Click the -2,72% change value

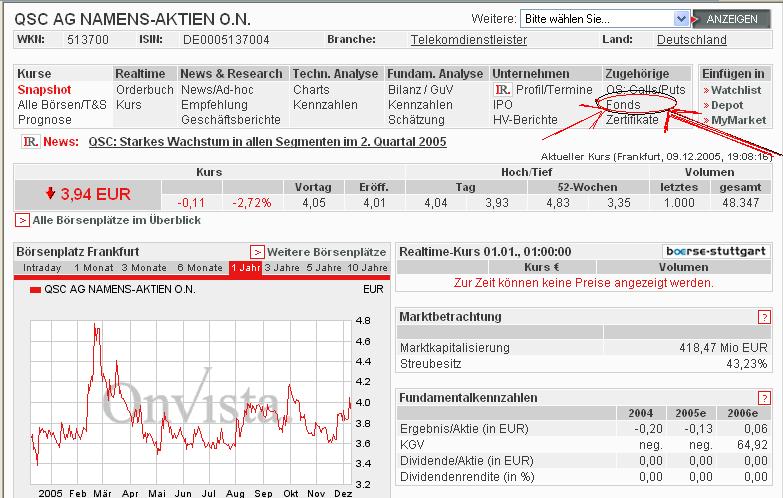(252, 203)
